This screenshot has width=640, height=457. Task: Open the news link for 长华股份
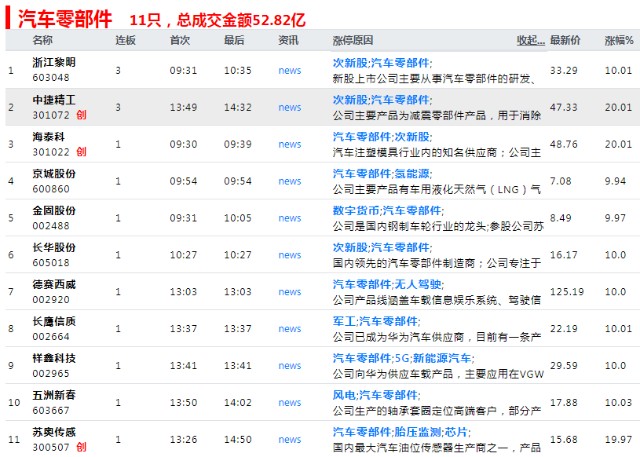pos(290,255)
